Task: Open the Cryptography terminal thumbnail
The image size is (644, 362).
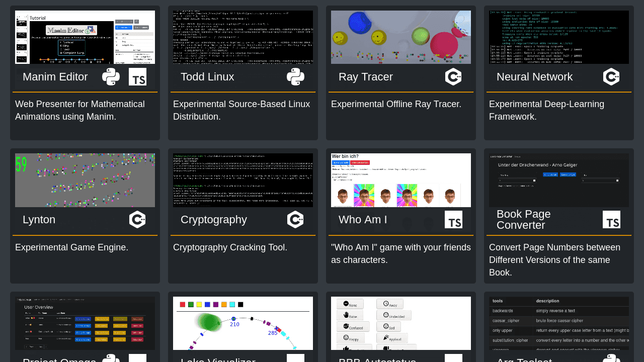Action: coord(243,180)
